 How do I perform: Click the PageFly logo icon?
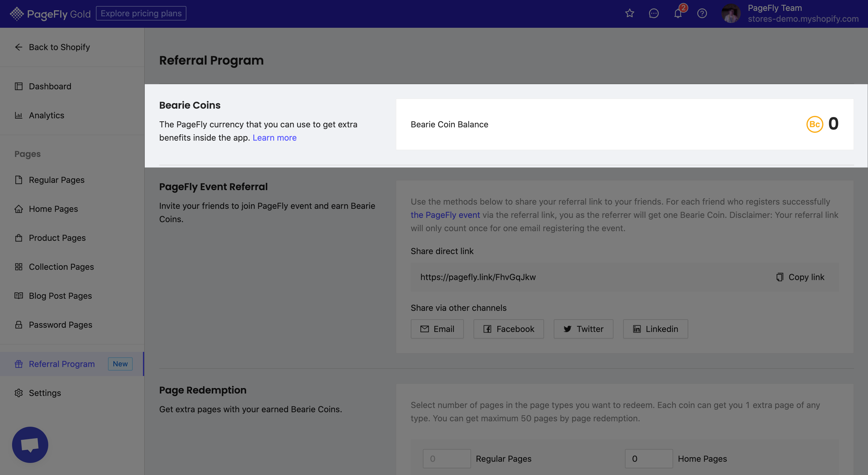[x=17, y=14]
